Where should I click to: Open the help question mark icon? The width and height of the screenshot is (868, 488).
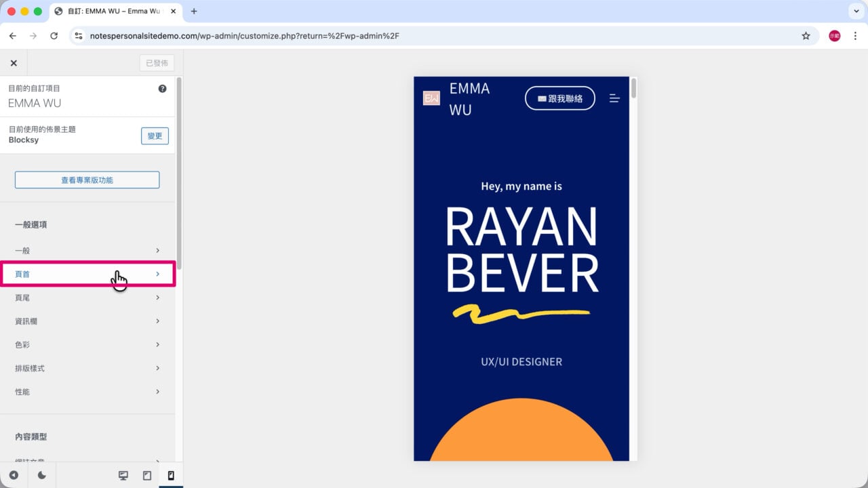click(x=162, y=89)
